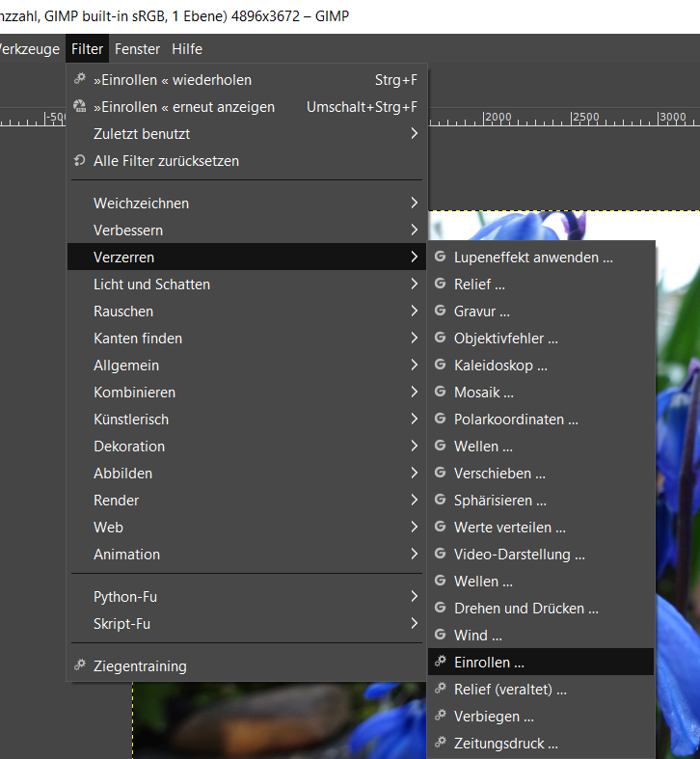Click the icon next to »Einrollen« erneut anzeigen

pos(80,107)
